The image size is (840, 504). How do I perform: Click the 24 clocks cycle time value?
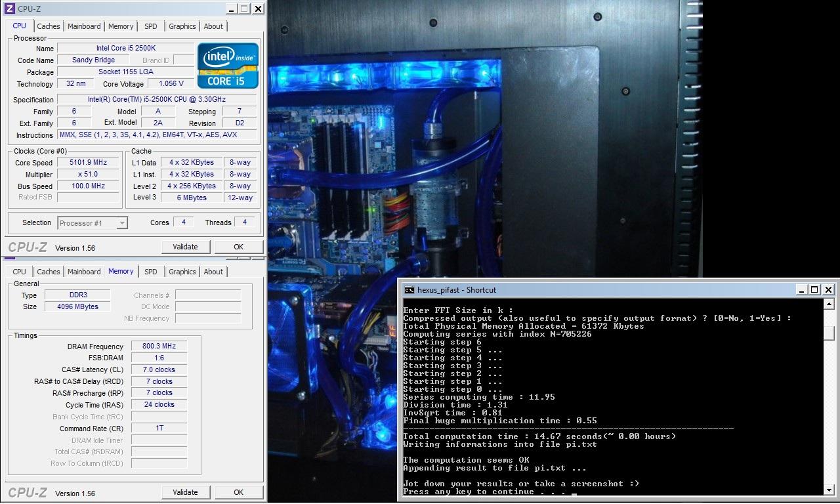pos(159,404)
